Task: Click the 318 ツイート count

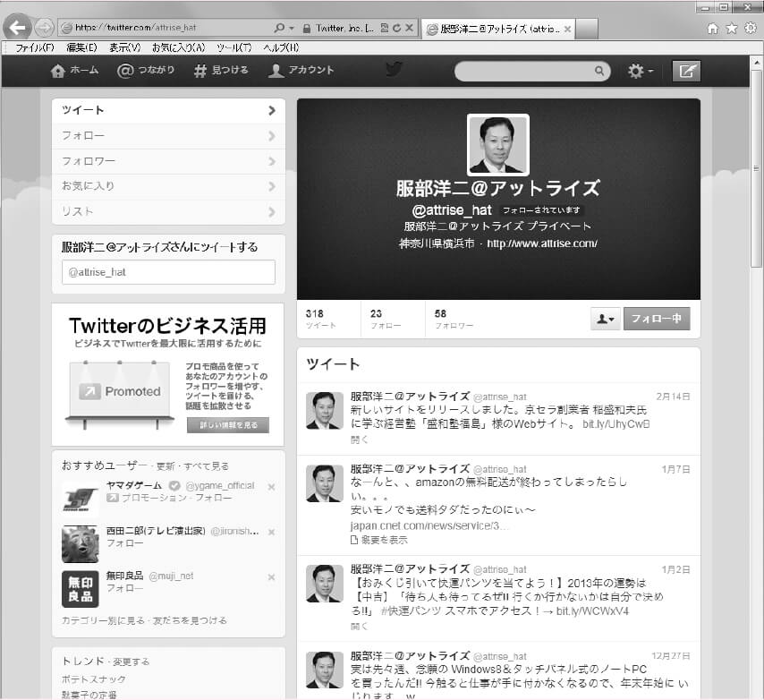Action: pos(321,319)
